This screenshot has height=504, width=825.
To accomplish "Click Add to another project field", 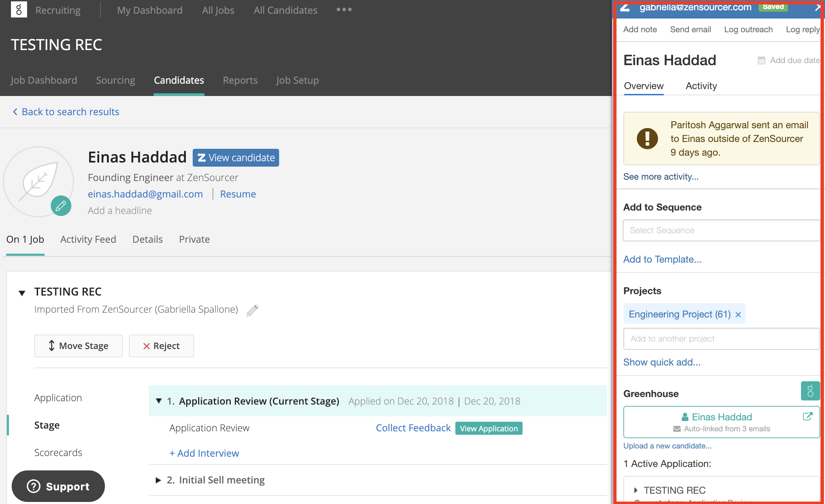I will click(x=721, y=339).
